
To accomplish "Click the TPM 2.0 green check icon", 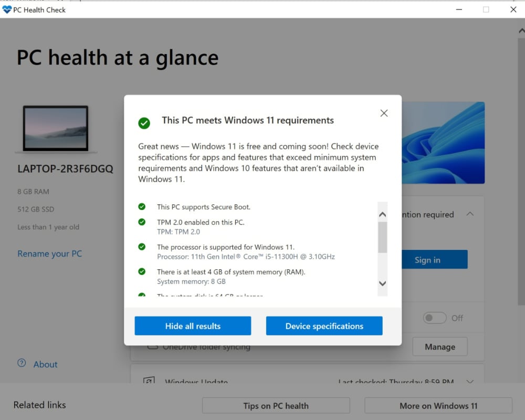I will pos(142,222).
